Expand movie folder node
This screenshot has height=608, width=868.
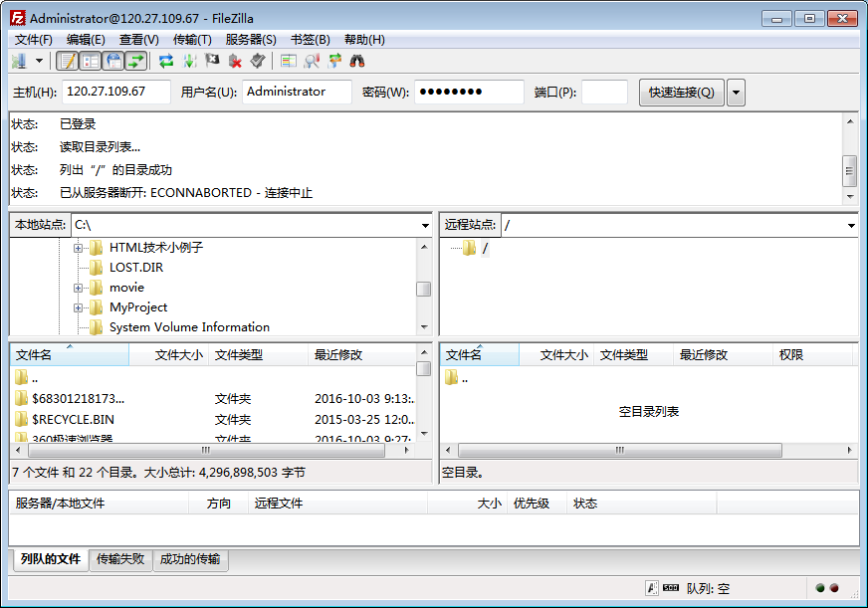point(78,288)
